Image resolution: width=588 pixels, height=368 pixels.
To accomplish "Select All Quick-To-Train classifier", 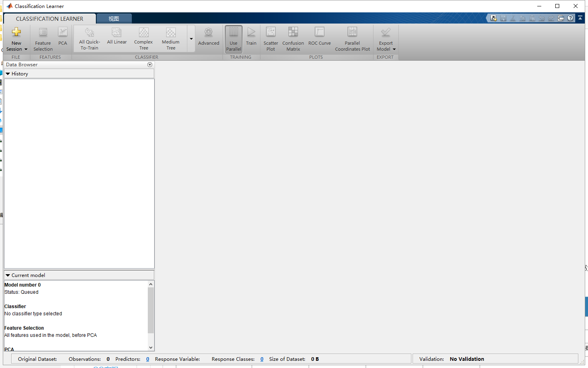I will (x=89, y=39).
